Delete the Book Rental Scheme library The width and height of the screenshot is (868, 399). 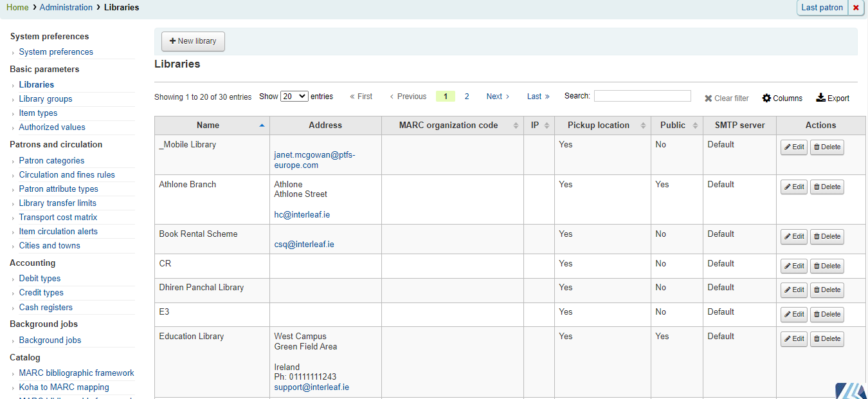pyautogui.click(x=827, y=237)
